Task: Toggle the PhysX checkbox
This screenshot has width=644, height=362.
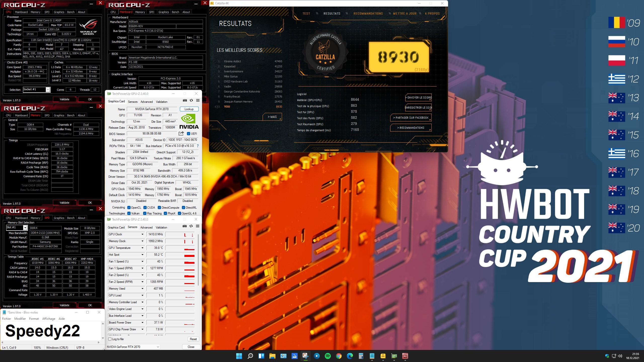Action: pyautogui.click(x=165, y=213)
